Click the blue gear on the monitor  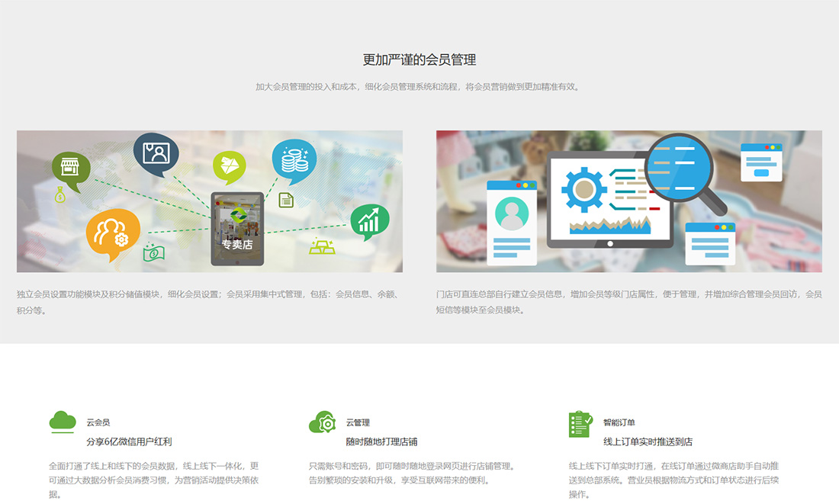[x=583, y=189]
